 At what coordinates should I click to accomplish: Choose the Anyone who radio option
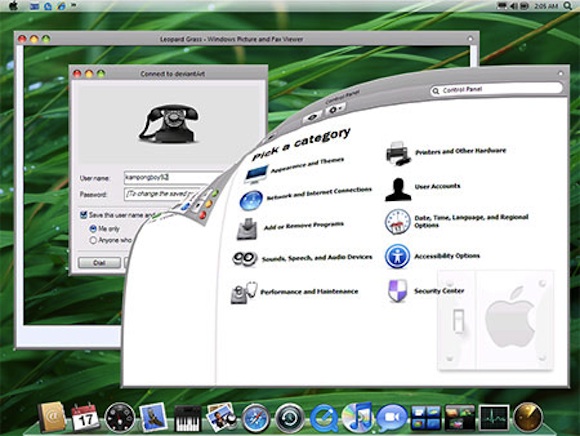[93, 240]
